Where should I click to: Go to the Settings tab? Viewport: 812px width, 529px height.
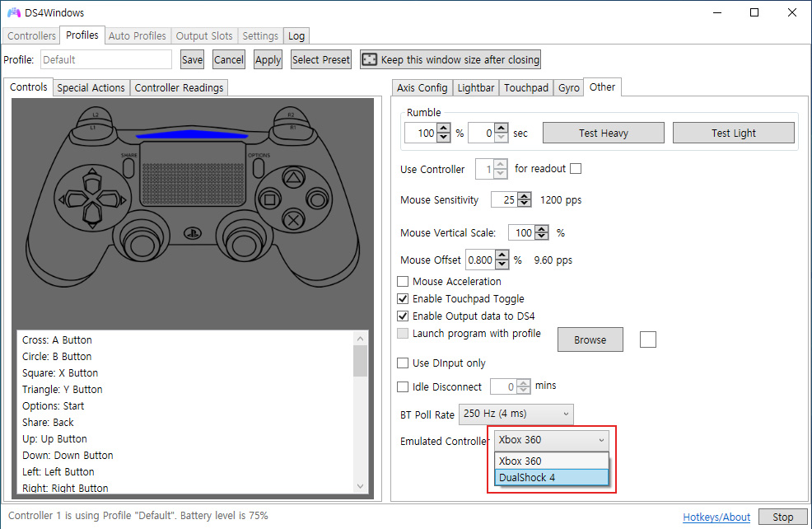pos(260,35)
